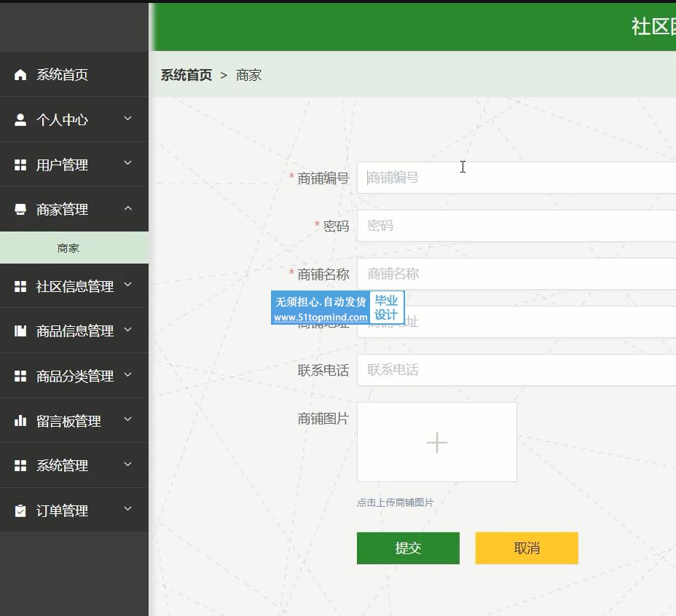Screen dimensions: 676x616
Task: Focus the 密码 input field
Action: [x=516, y=226]
